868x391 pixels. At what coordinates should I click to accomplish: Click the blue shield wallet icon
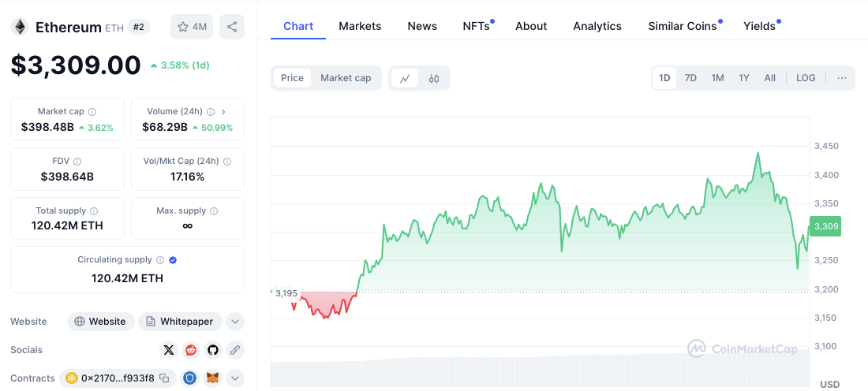(190, 378)
